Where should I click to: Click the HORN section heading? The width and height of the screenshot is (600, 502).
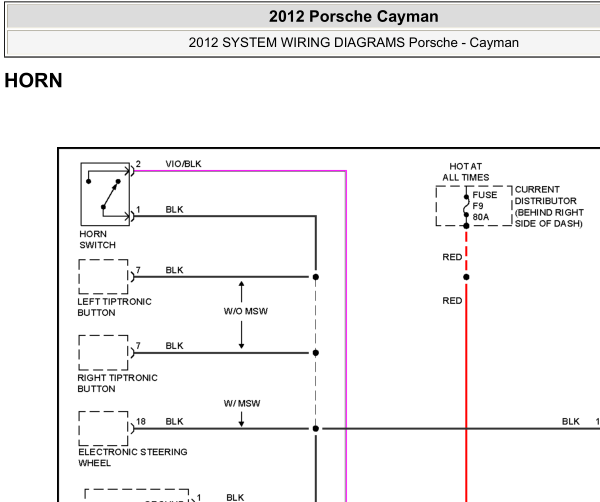[x=33, y=80]
